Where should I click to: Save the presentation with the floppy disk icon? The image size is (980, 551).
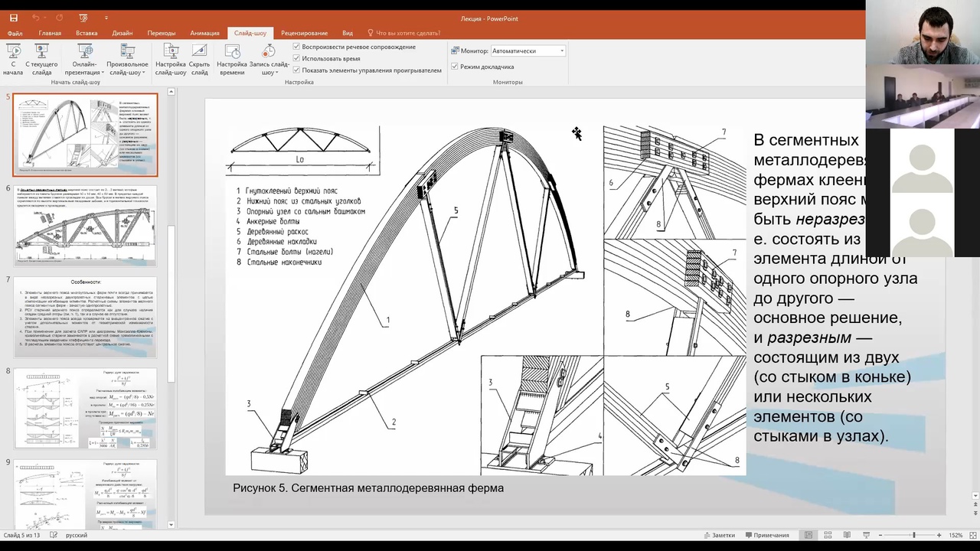pos(13,18)
